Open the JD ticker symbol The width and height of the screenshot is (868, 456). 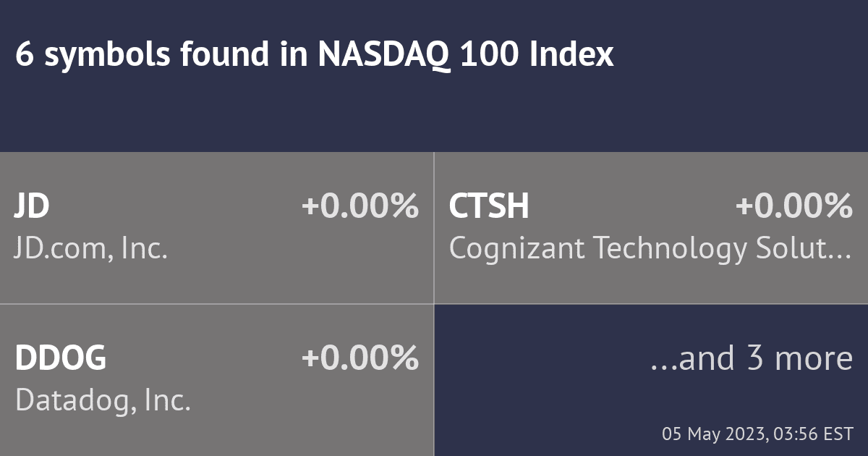coord(32,206)
